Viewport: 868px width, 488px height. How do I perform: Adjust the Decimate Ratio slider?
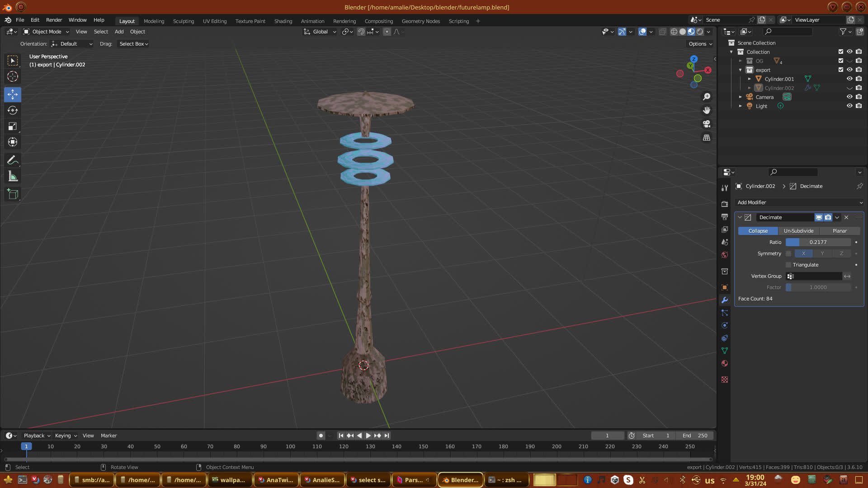point(818,242)
